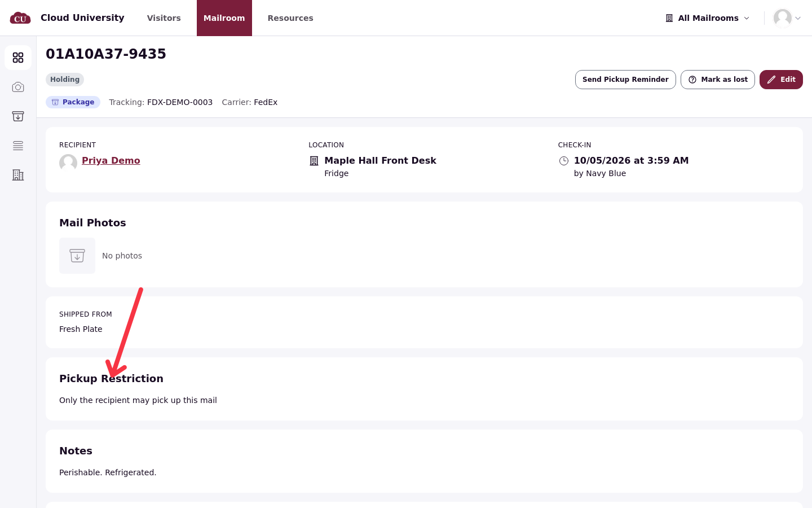The width and height of the screenshot is (812, 508).
Task: Open the Priya Demo recipient link
Action: (x=111, y=160)
